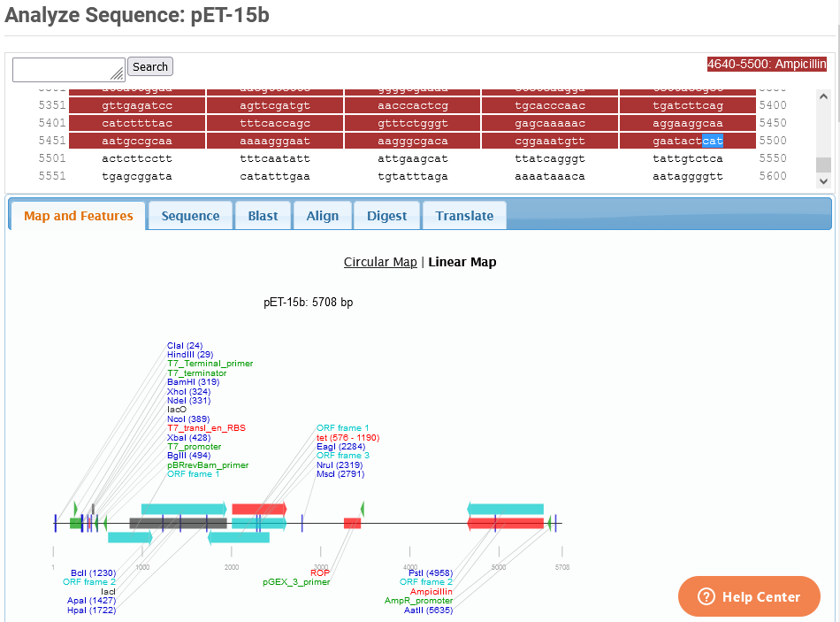Click the AmpR_promoter feature label

(418, 601)
